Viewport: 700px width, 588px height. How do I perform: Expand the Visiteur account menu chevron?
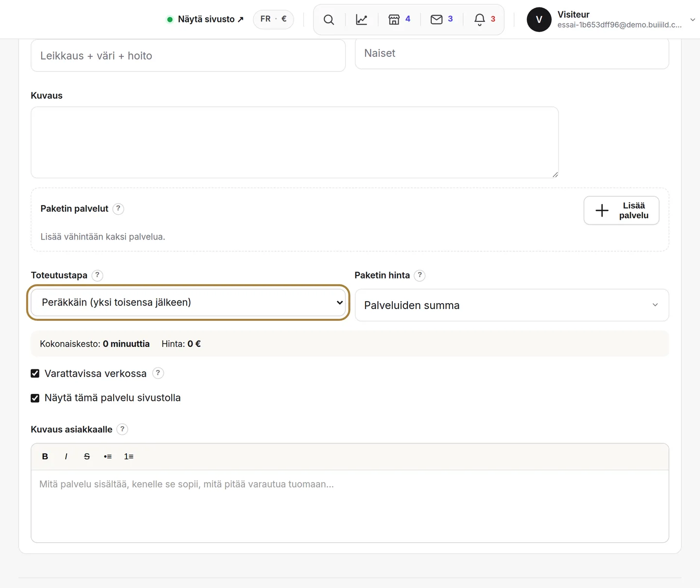pos(693,20)
